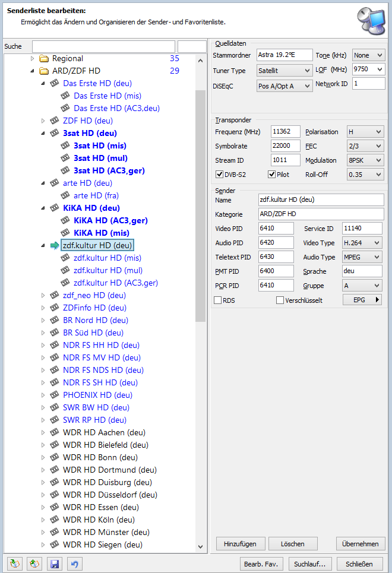Click the Löschen button
Viewport: 392px width, 573px height.
293,544
